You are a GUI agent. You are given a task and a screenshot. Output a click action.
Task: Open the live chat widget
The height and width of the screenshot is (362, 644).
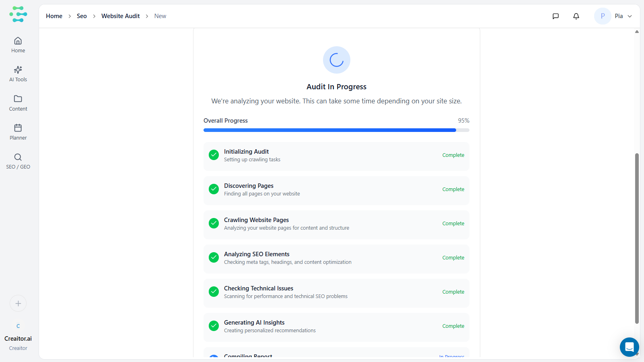click(629, 347)
